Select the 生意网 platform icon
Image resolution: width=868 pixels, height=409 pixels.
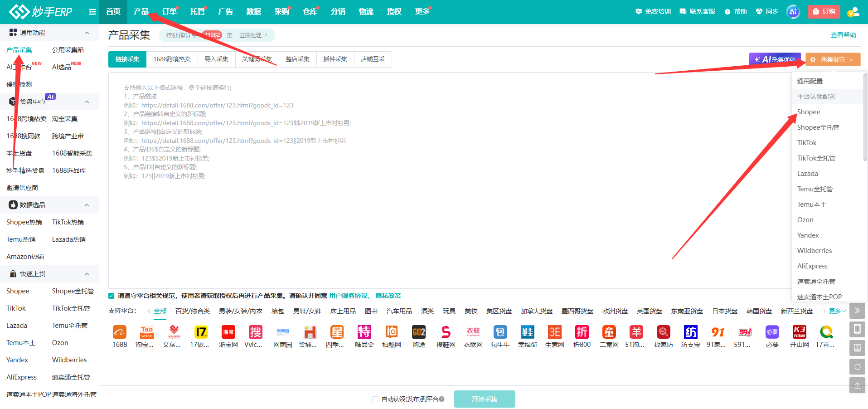click(555, 332)
